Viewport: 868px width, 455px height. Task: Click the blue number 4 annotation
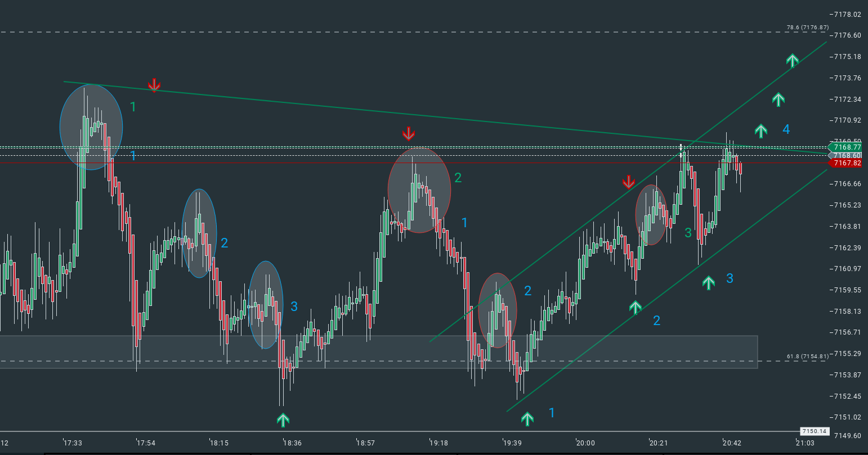(x=786, y=129)
